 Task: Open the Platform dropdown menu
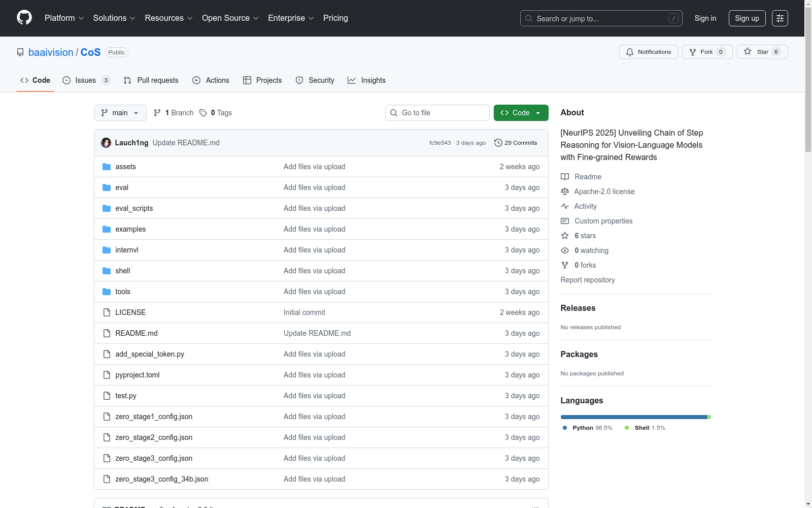click(x=64, y=18)
